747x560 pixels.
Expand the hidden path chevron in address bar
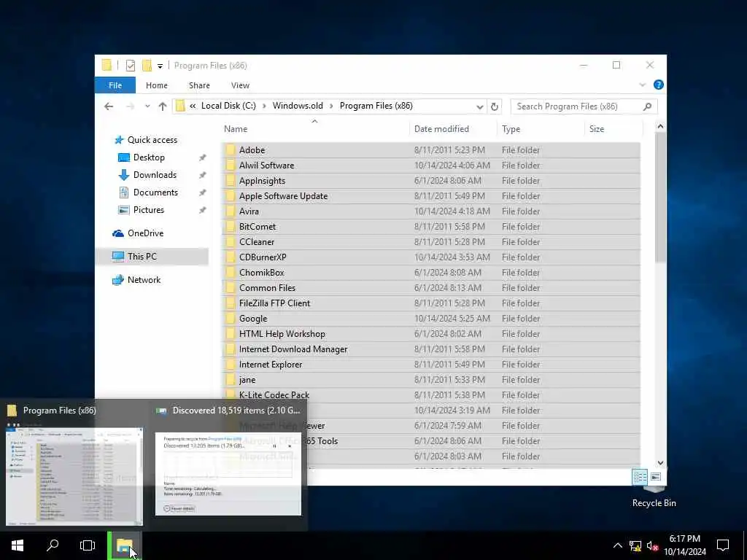(193, 106)
